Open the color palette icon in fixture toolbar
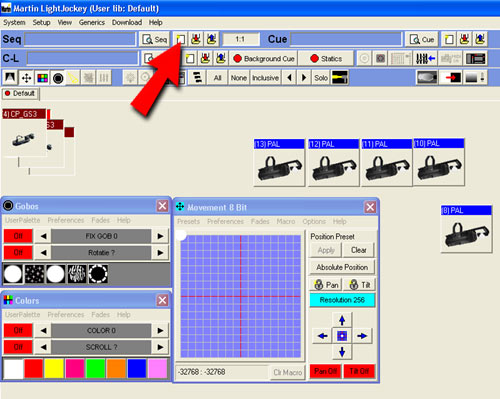 coord(42,78)
